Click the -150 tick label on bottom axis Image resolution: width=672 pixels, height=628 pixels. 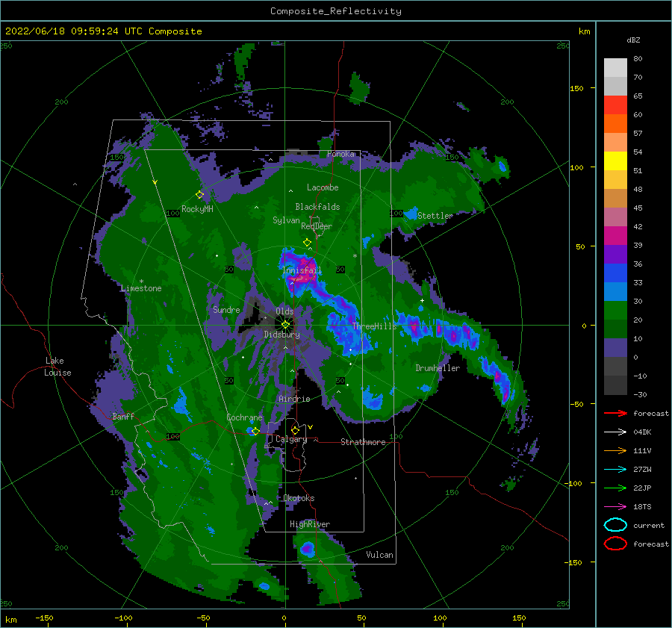tap(44, 618)
